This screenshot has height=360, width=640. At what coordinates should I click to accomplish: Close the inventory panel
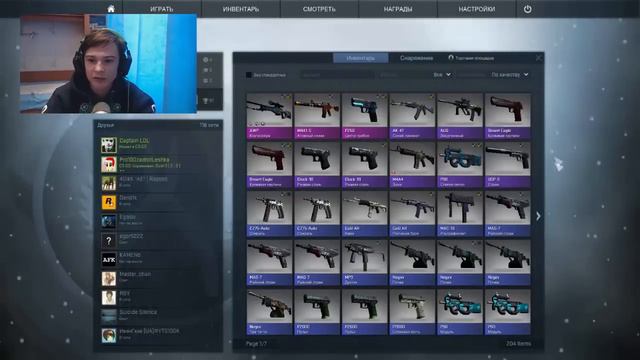pyautogui.click(x=539, y=58)
